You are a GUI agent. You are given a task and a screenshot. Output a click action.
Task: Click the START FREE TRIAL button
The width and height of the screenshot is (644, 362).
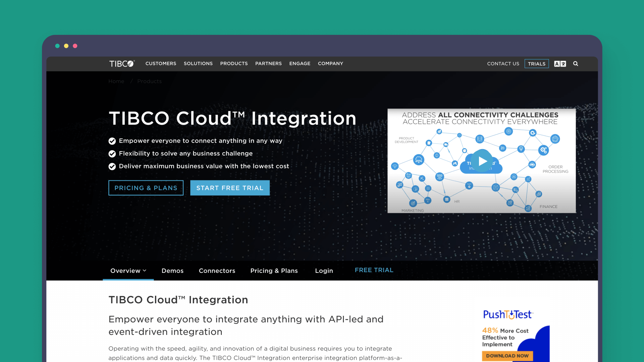click(x=230, y=188)
